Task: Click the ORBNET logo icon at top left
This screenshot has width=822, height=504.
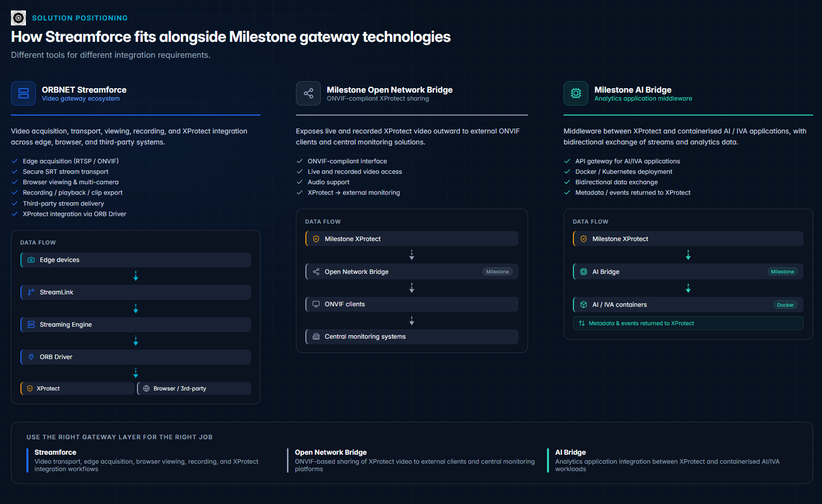Action: (18, 18)
